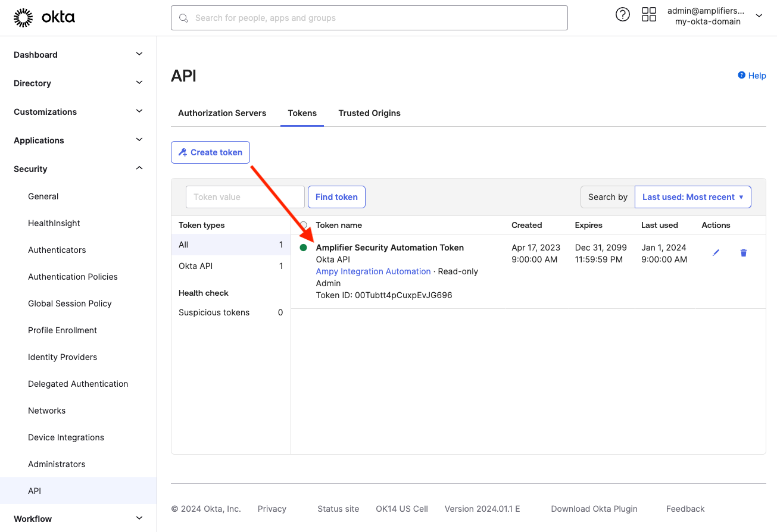Click the Token name column header

click(339, 225)
